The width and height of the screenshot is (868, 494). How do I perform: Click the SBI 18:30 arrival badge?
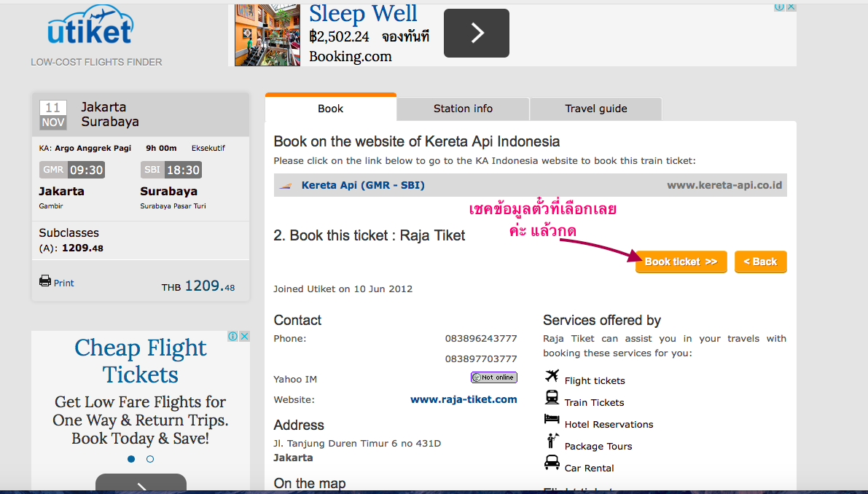(x=171, y=170)
